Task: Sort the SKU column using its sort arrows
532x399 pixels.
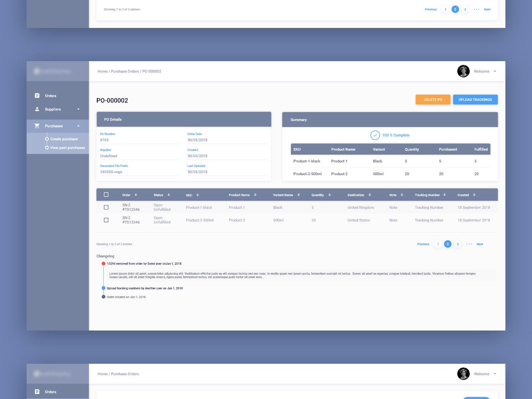Action: pyautogui.click(x=198, y=196)
